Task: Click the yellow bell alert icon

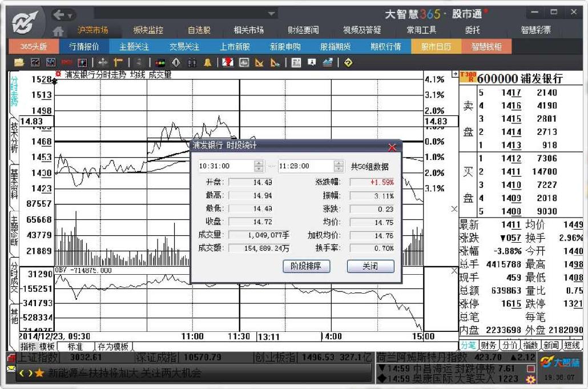Action: (x=208, y=63)
